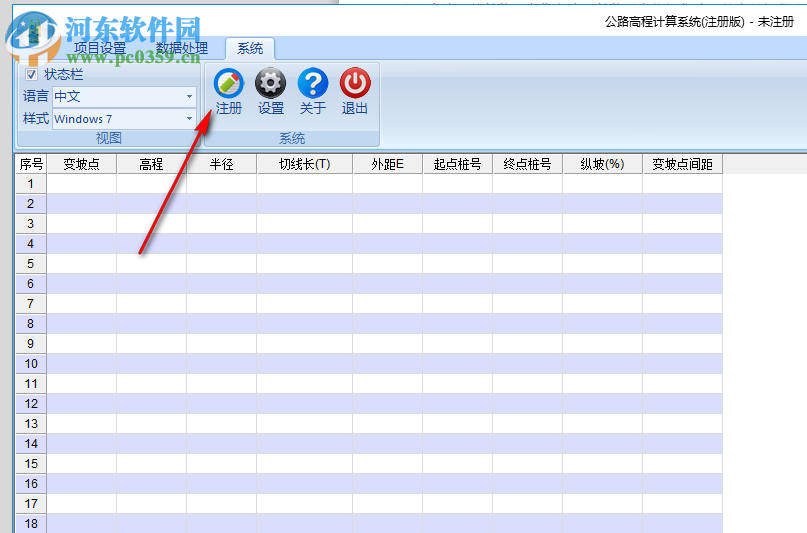
Task: Select row header 18
Action: pyautogui.click(x=31, y=524)
